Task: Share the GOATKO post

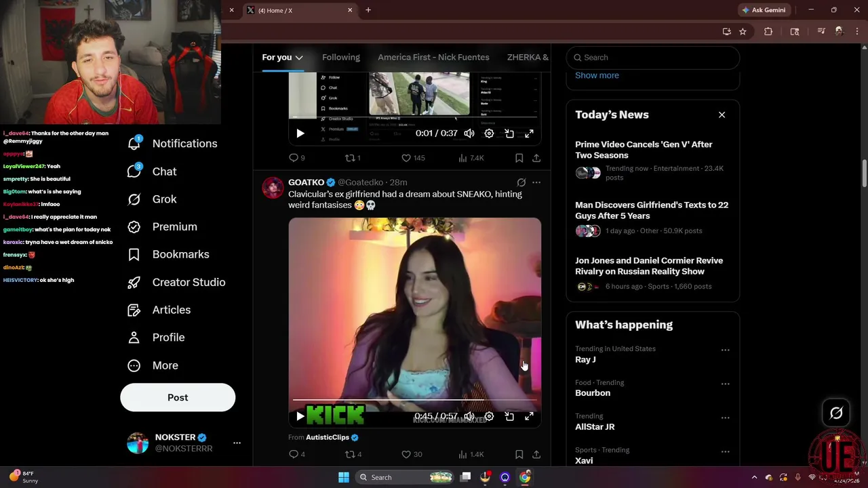Action: (536, 454)
